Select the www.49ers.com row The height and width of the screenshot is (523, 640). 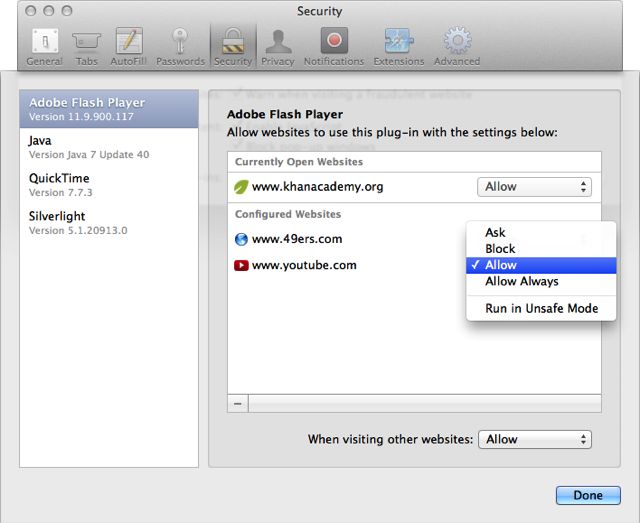click(x=414, y=239)
